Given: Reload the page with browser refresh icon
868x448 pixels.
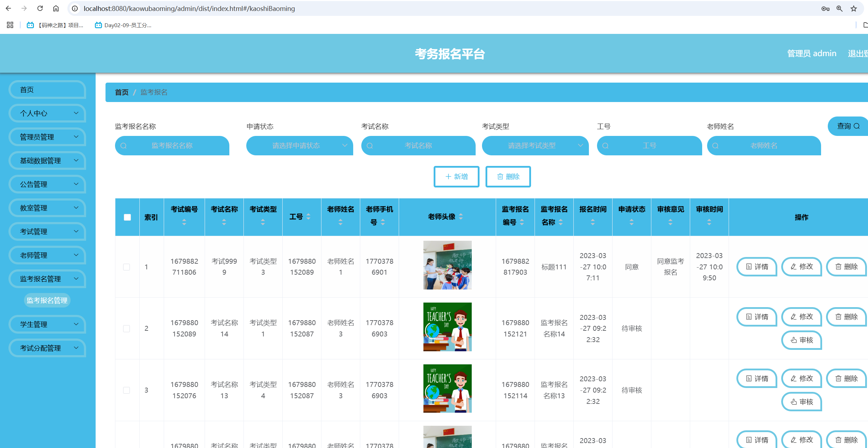Looking at the screenshot, I should pyautogui.click(x=40, y=8).
